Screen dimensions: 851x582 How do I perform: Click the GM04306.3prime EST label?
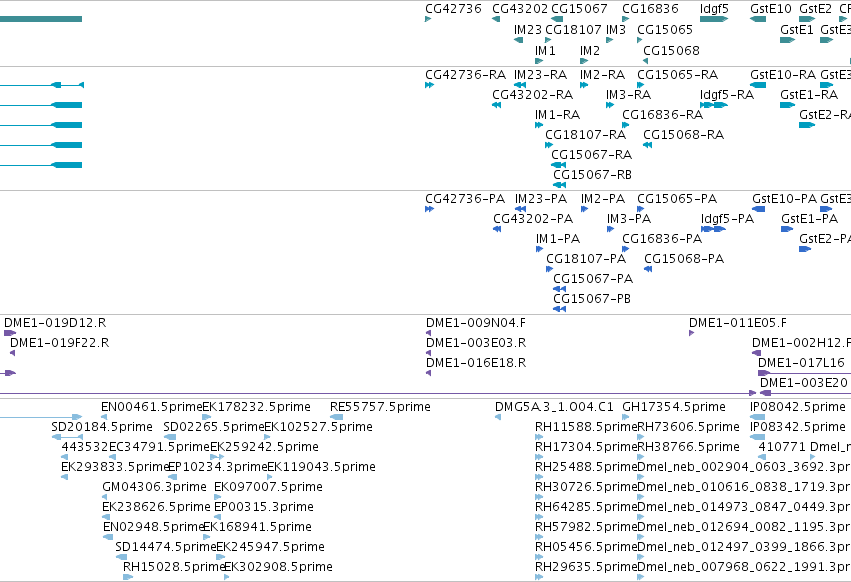point(154,488)
